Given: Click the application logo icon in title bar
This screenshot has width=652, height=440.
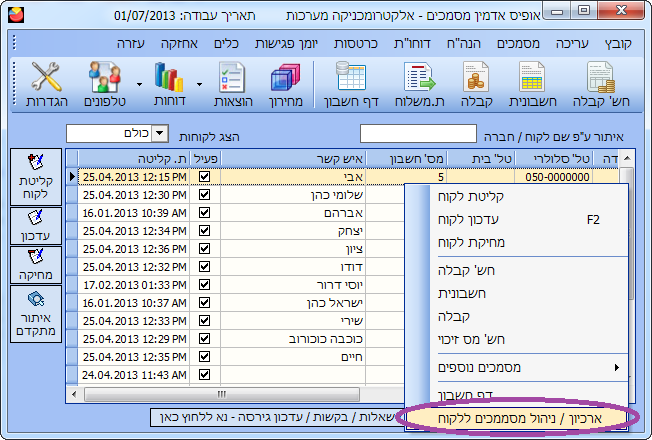Looking at the screenshot, I should coord(16,15).
